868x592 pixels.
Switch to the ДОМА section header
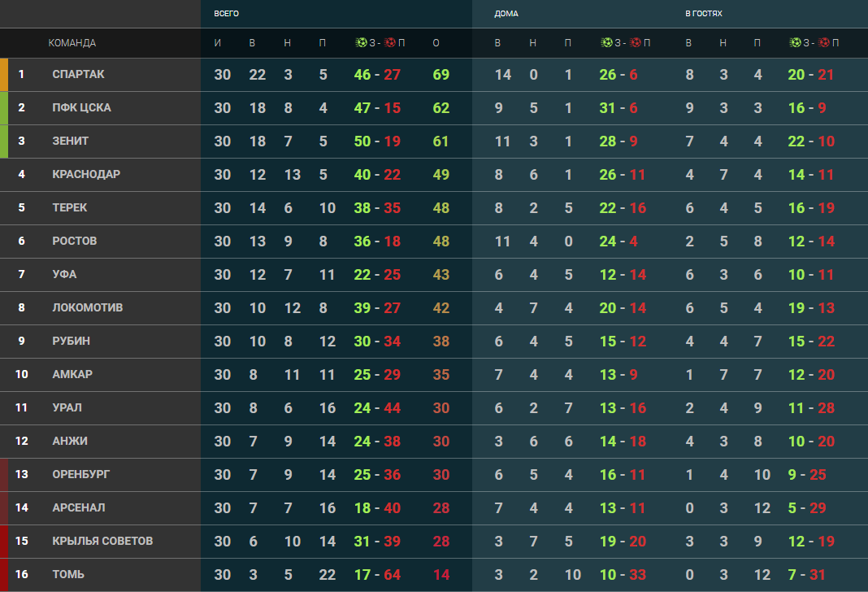click(x=506, y=14)
